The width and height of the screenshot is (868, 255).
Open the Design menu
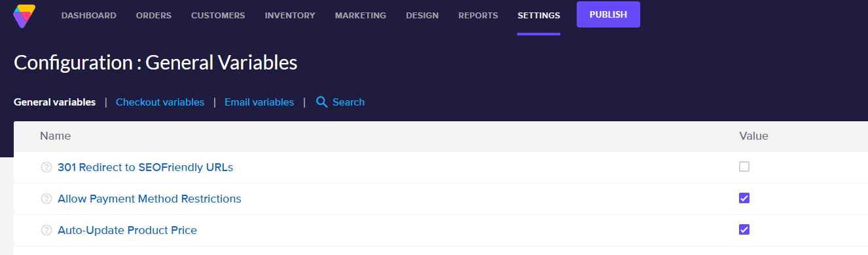(x=422, y=15)
